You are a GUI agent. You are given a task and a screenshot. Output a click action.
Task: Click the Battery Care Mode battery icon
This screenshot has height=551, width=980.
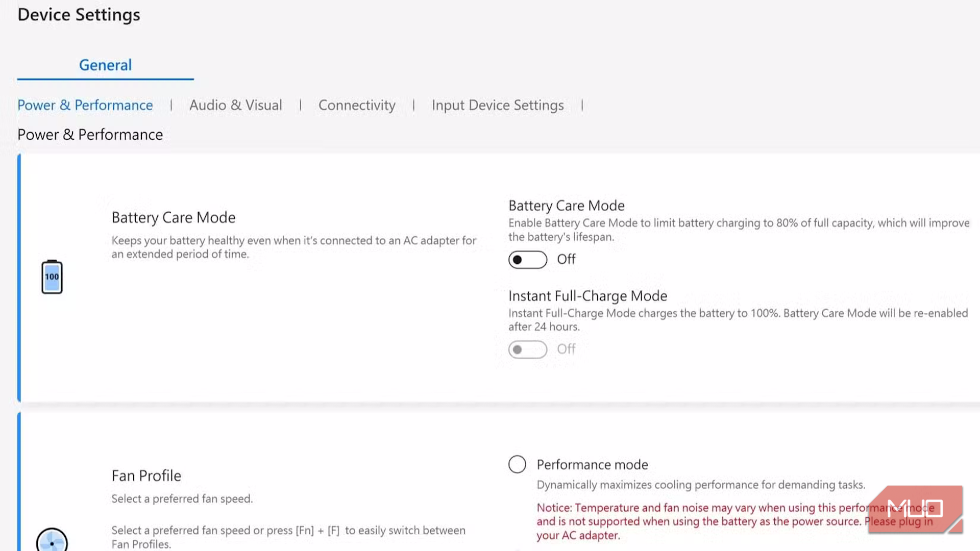point(52,277)
